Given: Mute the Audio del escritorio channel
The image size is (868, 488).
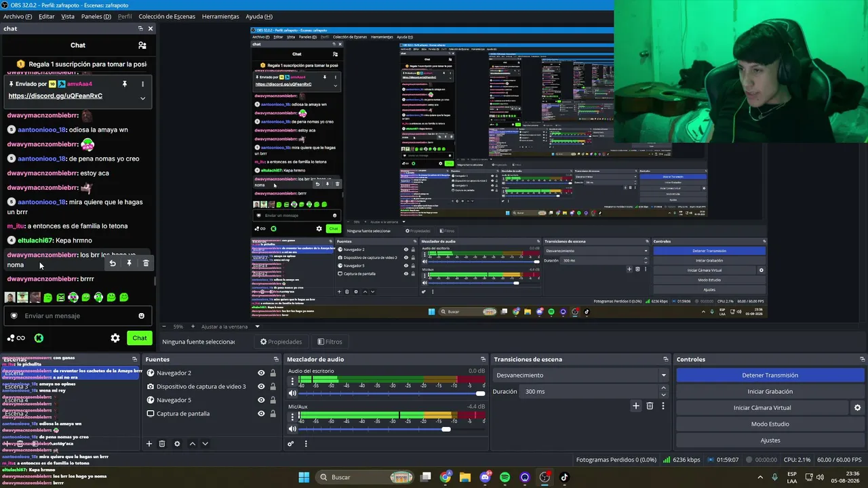Looking at the screenshot, I should [x=292, y=393].
